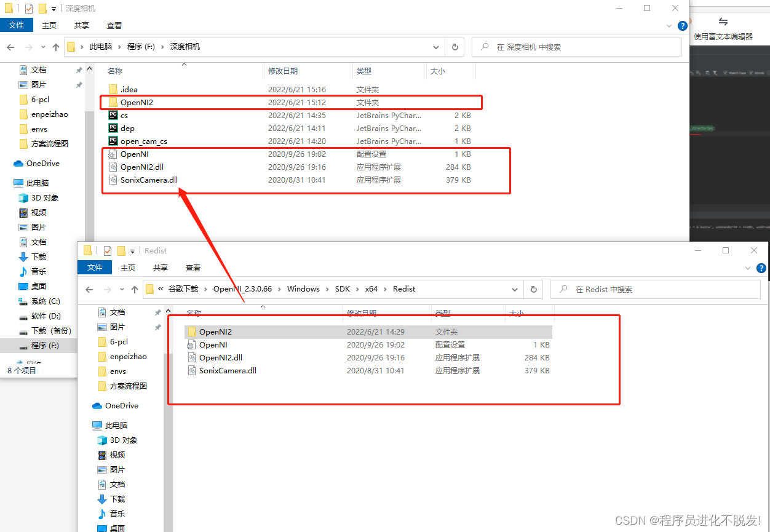This screenshot has width=770, height=532.
Task: Unpin 图片 from Quick Access
Action: (79, 84)
